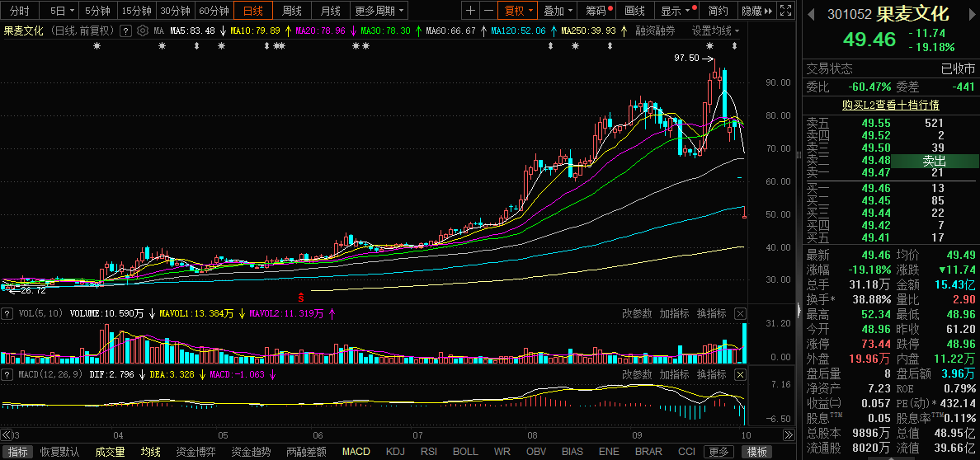Click 改参数 in VOL panel

636,313
